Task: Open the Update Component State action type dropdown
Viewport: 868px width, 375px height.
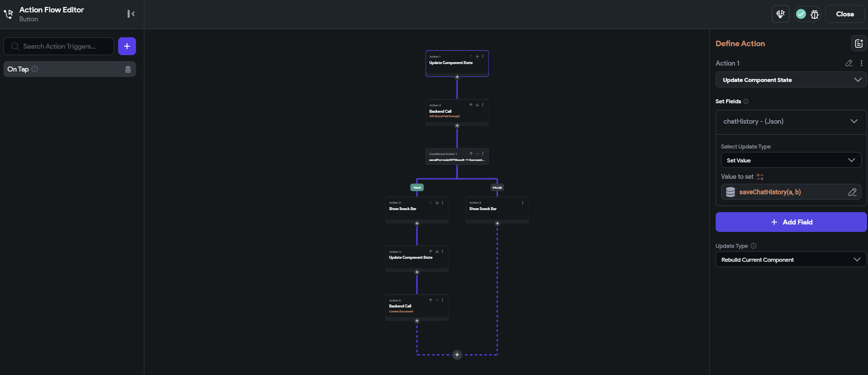Action: (x=791, y=80)
